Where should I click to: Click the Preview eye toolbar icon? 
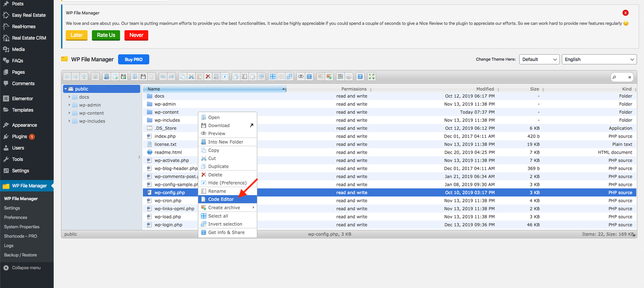pos(301,76)
